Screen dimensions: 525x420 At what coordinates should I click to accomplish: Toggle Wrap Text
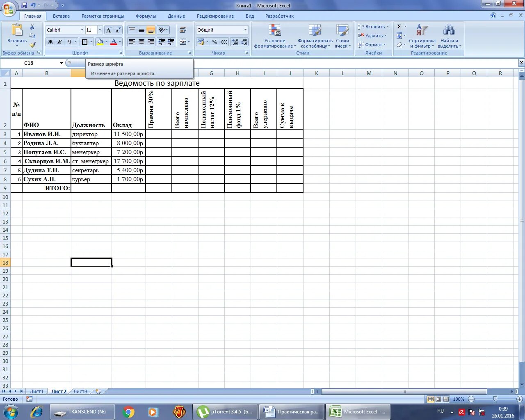click(x=183, y=30)
